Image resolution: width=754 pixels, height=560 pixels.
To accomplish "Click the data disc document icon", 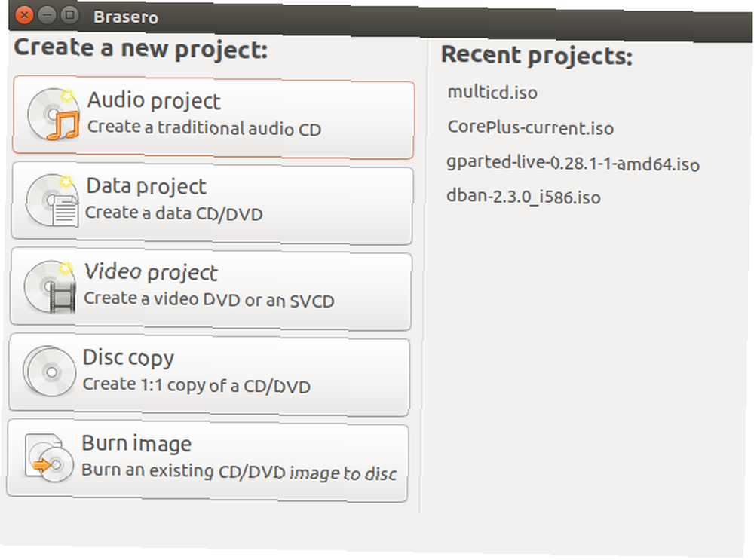I will (52, 200).
